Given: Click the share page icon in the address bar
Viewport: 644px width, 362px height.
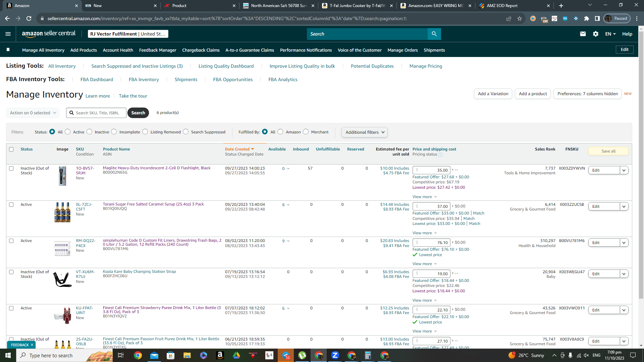Looking at the screenshot, I should 509,18.
